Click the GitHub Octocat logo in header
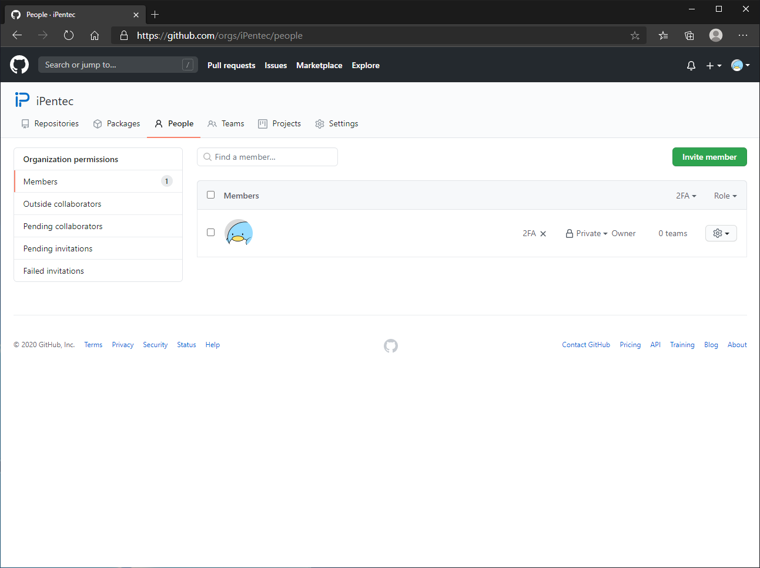 pos(19,65)
